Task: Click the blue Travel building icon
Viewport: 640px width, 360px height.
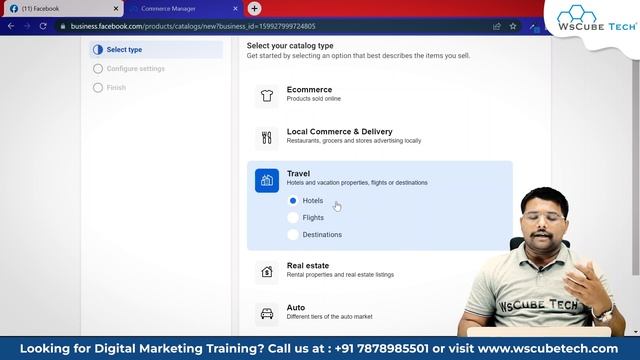Action: 267,180
